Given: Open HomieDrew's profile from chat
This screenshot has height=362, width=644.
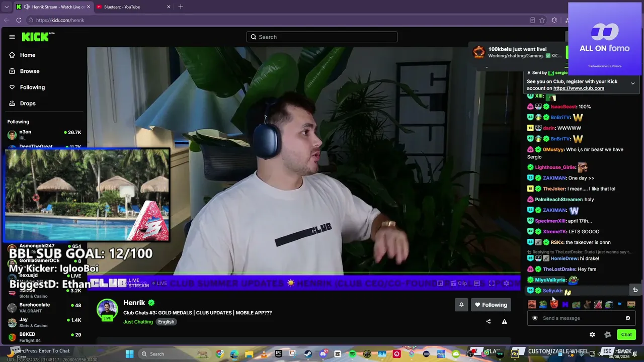Looking at the screenshot, I should coord(565,258).
